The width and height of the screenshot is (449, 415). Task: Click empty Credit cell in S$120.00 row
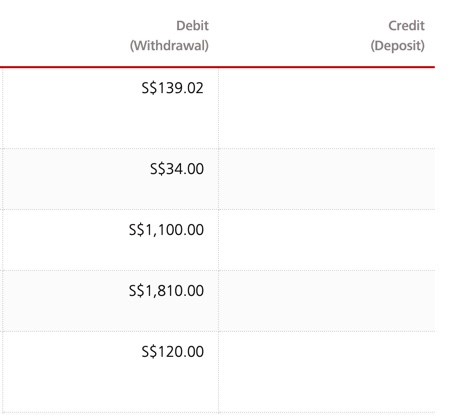[327, 372]
